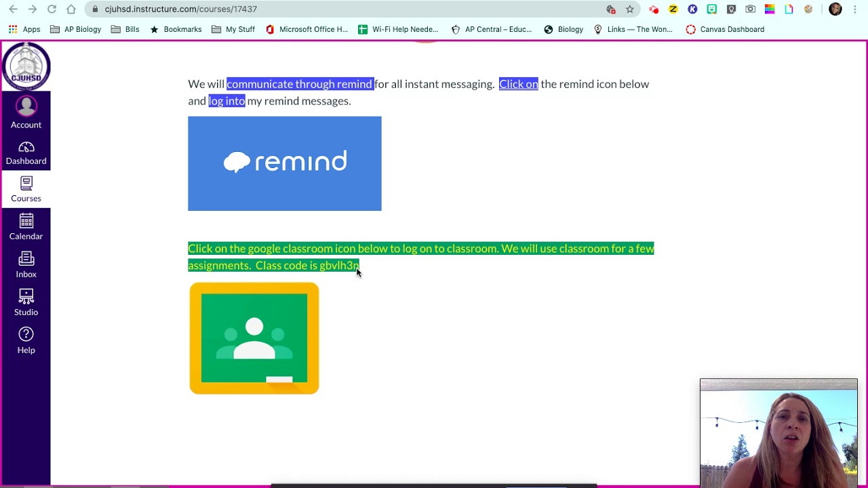Open the Canvas Inbox

point(26,266)
